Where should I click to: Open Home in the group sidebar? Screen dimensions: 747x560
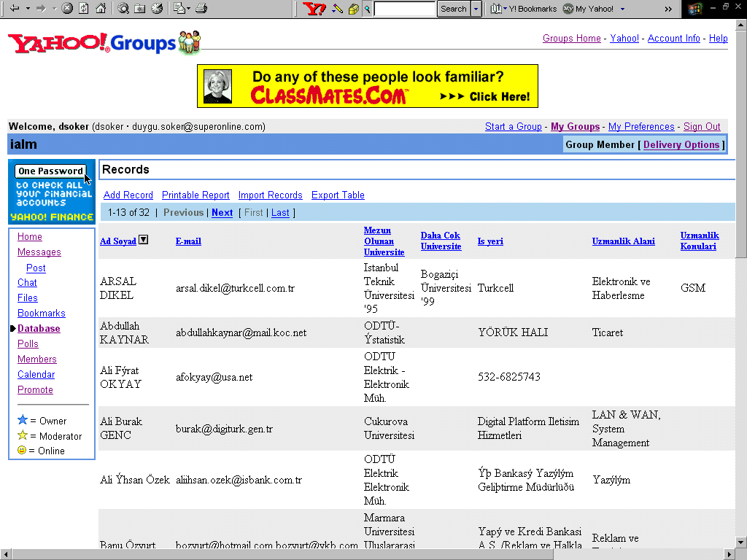pyautogui.click(x=29, y=237)
